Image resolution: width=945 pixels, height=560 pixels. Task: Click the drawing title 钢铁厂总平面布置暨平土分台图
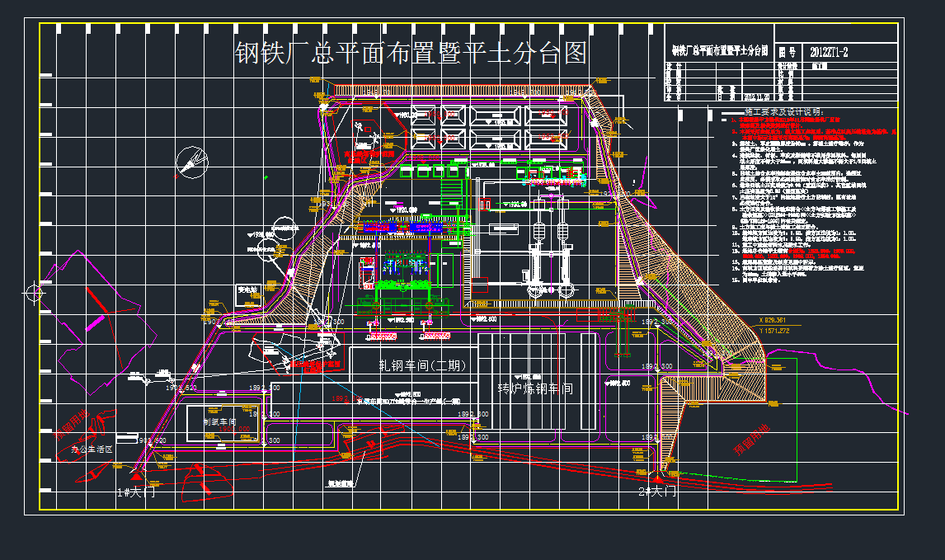(411, 51)
